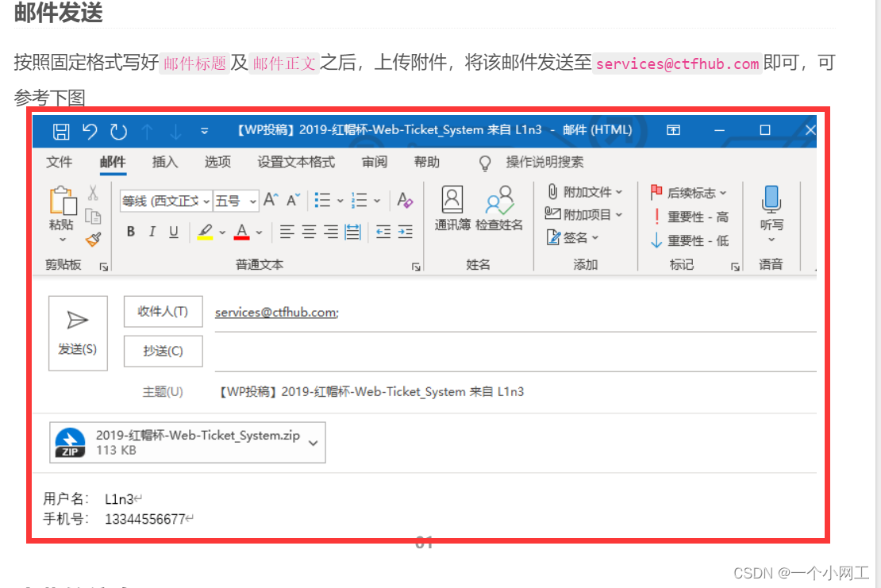Justify paragraph text
The height and width of the screenshot is (588, 881).
coord(353,232)
